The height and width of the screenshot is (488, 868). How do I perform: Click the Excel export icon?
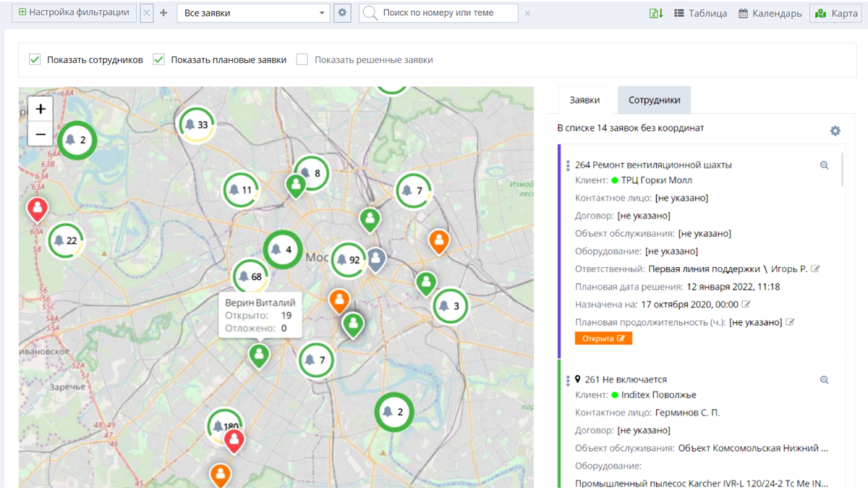[x=655, y=13]
